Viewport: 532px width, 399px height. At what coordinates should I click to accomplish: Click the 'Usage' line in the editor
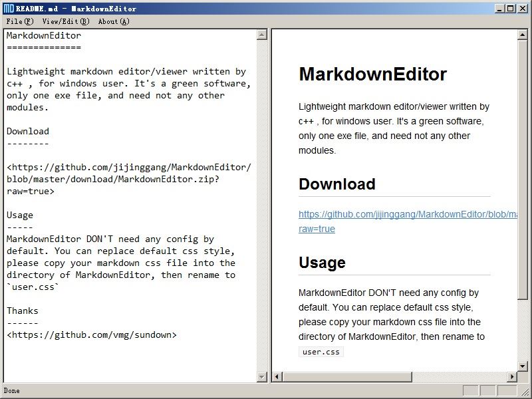(x=20, y=215)
